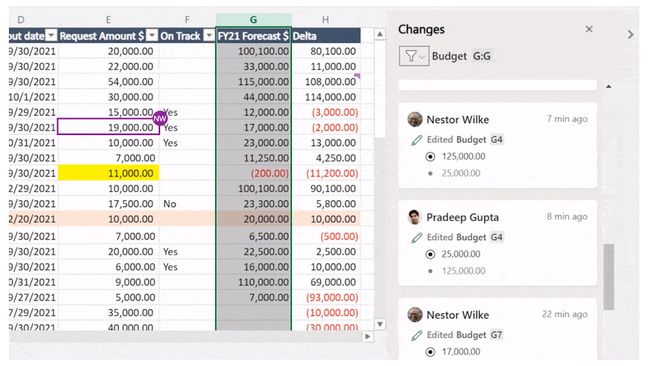Click the pencil icon beside Pradeep's Edited Budget G4
The image size is (650, 366).
coord(417,238)
